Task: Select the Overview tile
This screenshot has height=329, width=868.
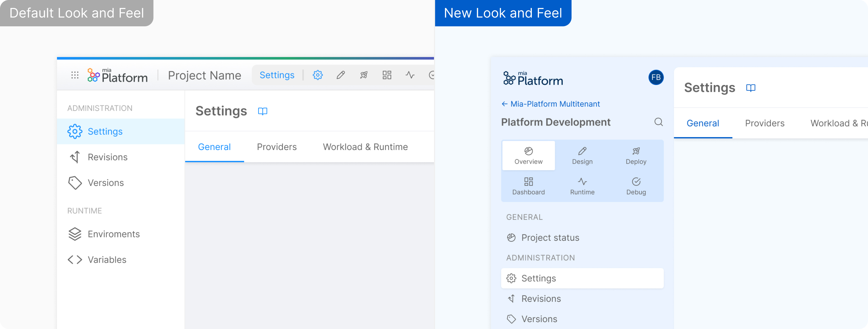Action: [528, 155]
